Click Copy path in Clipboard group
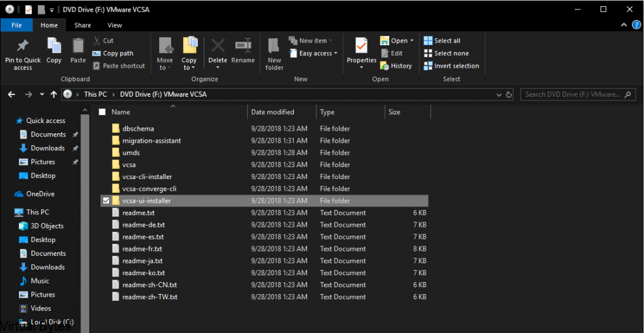Viewport: 644px width, 333px height. [x=113, y=53]
